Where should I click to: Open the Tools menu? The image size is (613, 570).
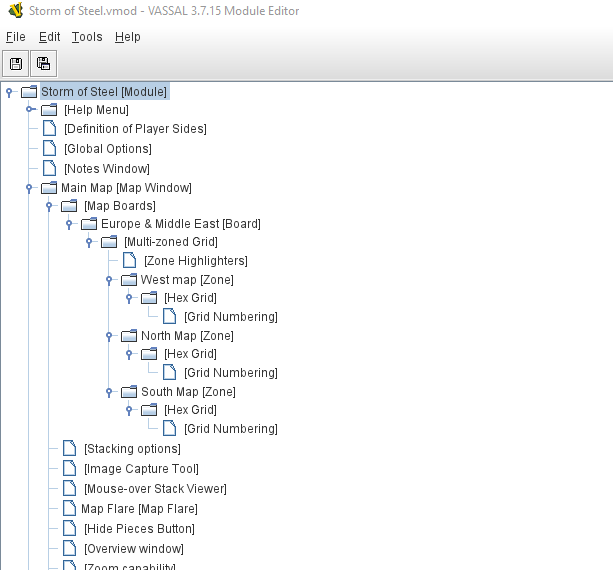pyautogui.click(x=87, y=37)
